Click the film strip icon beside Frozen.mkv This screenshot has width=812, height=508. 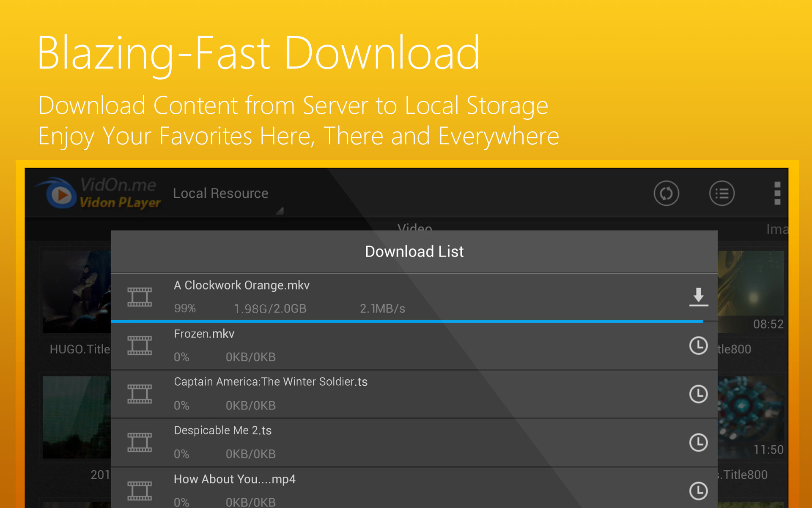(140, 345)
